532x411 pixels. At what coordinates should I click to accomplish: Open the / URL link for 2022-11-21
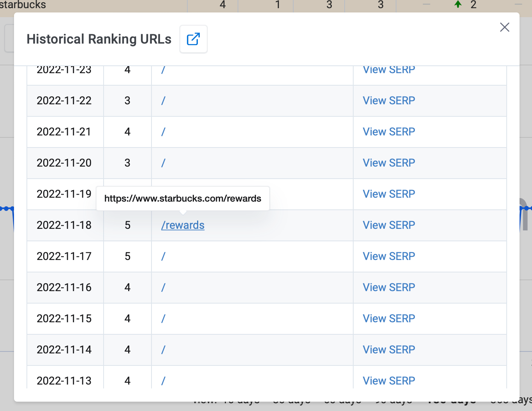(163, 132)
